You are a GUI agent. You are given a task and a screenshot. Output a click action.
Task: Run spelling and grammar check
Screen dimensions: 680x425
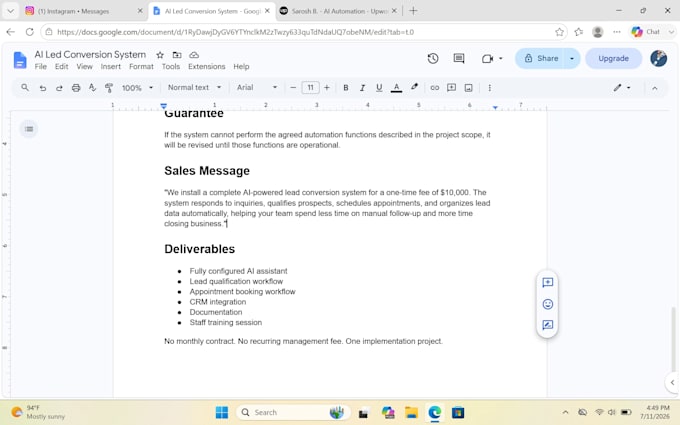pos(92,88)
